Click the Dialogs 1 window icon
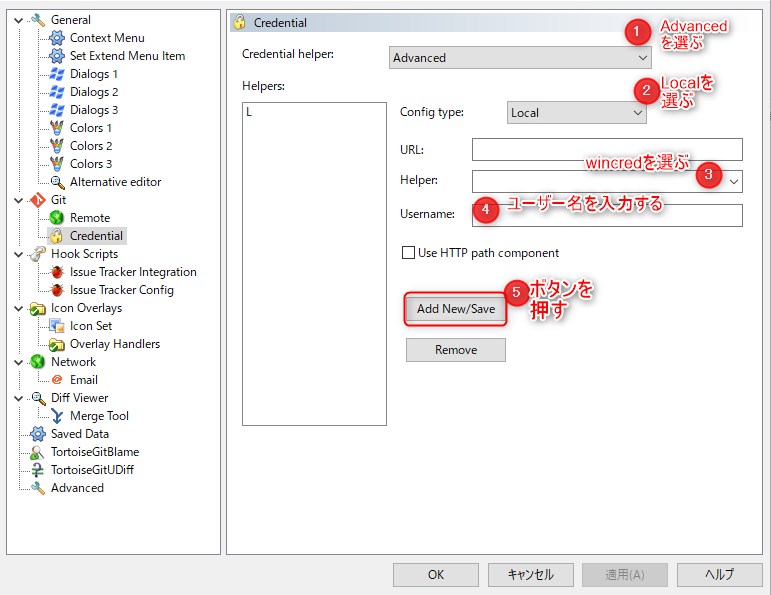Image resolution: width=771 pixels, height=595 pixels. [x=57, y=74]
